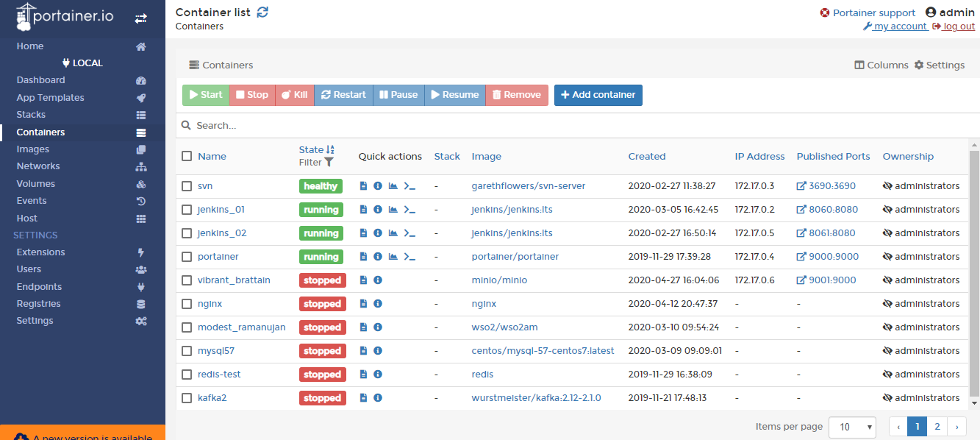Viewport: 980px width, 440px height.
Task: Open logs icon for modest_ramanujan container
Action: tap(363, 327)
